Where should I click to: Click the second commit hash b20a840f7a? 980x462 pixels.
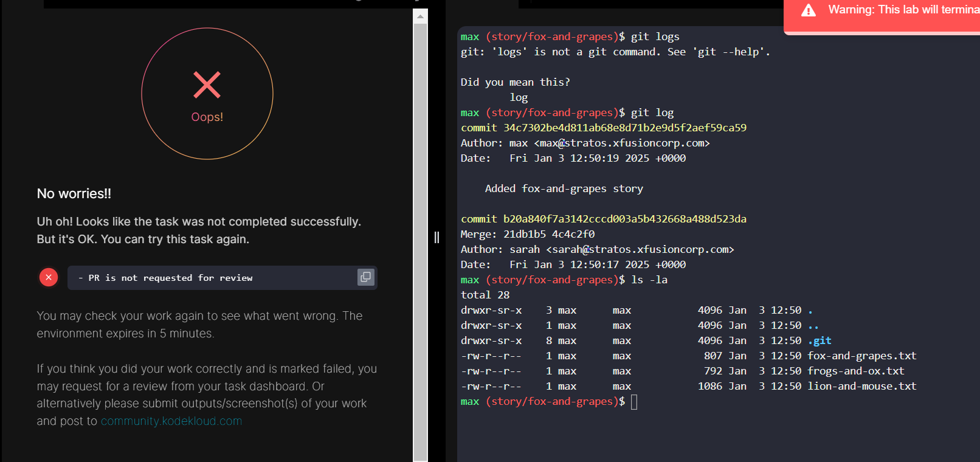point(624,219)
